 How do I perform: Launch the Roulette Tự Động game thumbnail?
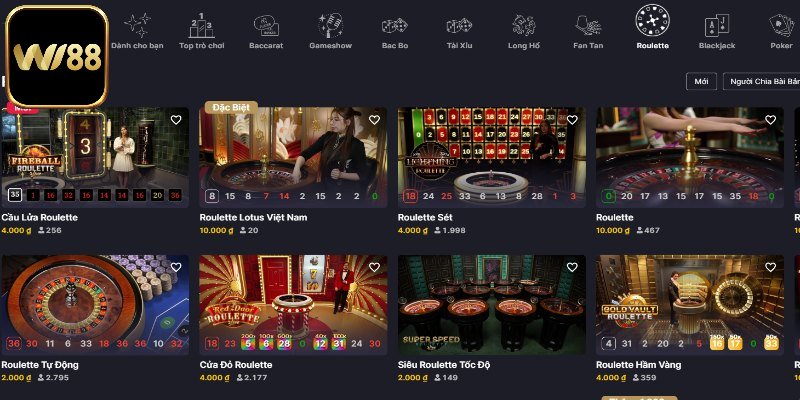point(95,305)
